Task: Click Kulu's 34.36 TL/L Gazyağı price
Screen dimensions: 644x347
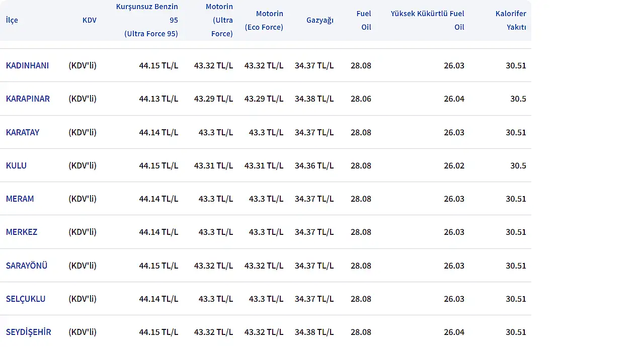Action: pyautogui.click(x=314, y=165)
